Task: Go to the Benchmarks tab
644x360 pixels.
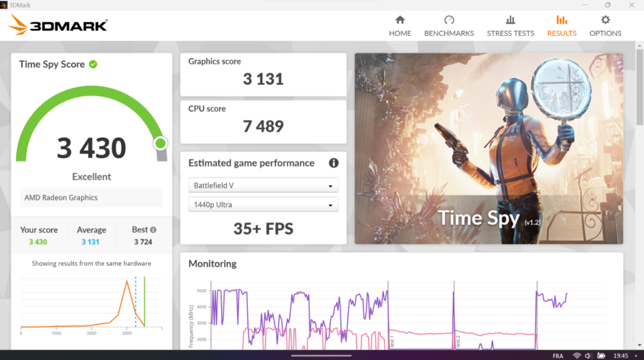Action: click(449, 26)
